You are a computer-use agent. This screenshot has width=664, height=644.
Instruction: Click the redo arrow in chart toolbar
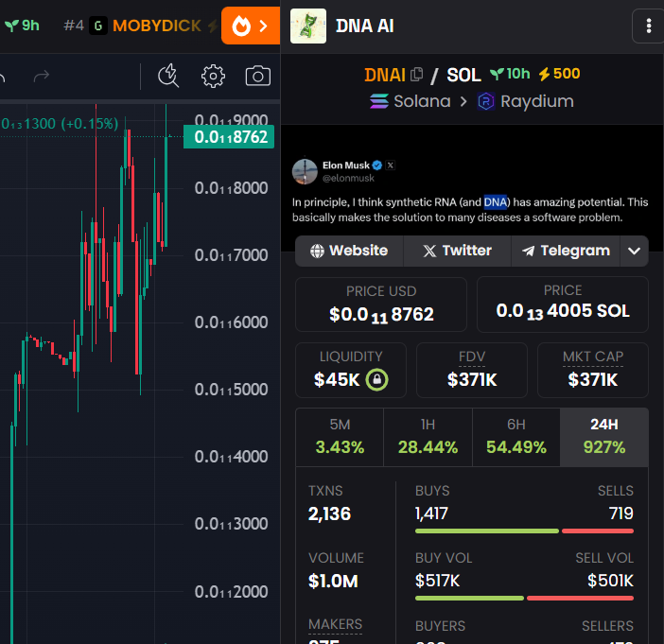click(42, 77)
